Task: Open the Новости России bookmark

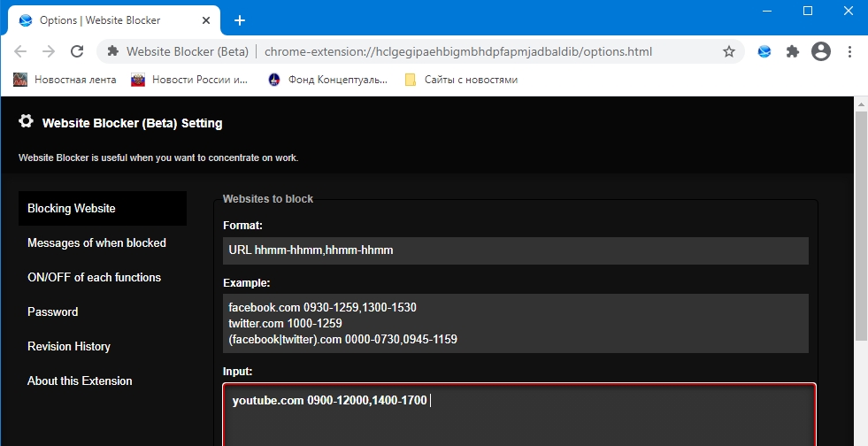Action: pos(190,80)
